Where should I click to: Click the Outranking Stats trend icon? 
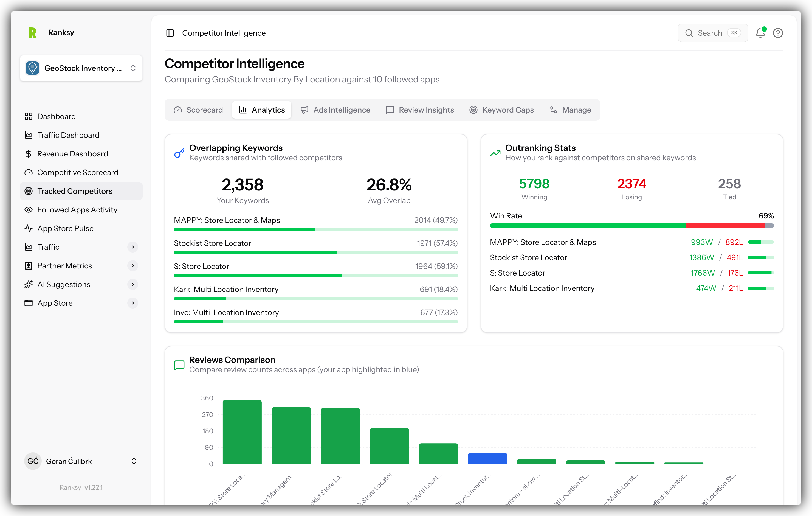coord(495,153)
